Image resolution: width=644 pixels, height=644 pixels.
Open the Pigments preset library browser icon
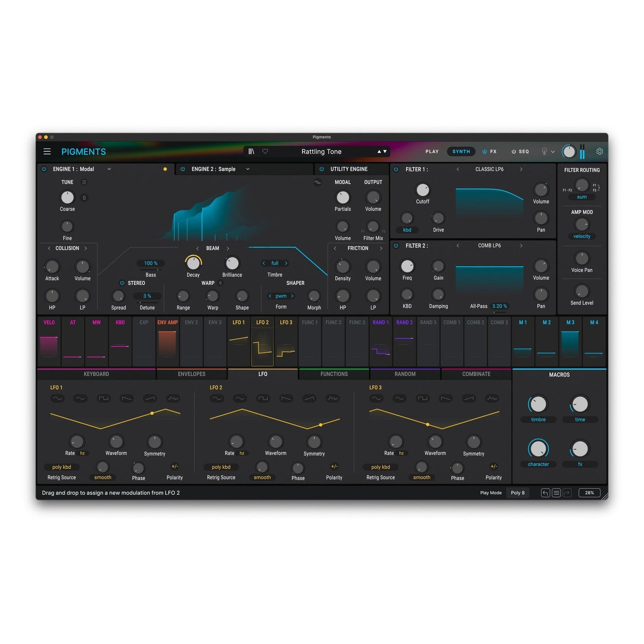click(251, 151)
